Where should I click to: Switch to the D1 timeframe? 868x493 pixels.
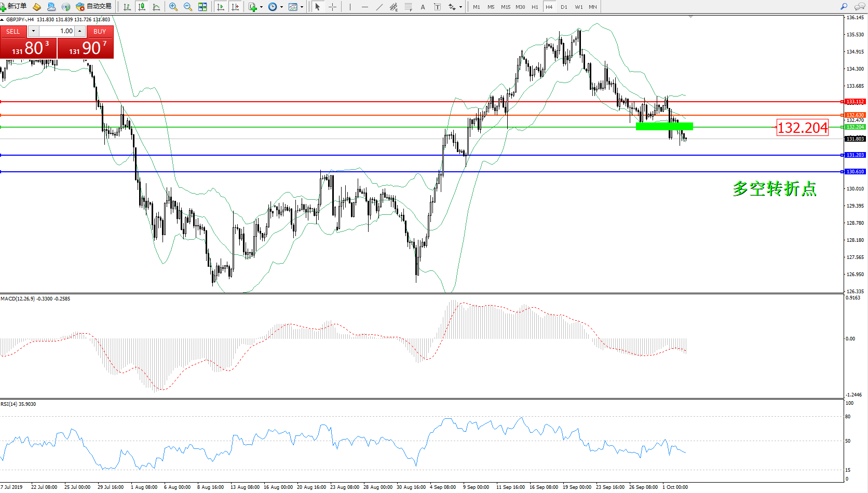point(564,7)
